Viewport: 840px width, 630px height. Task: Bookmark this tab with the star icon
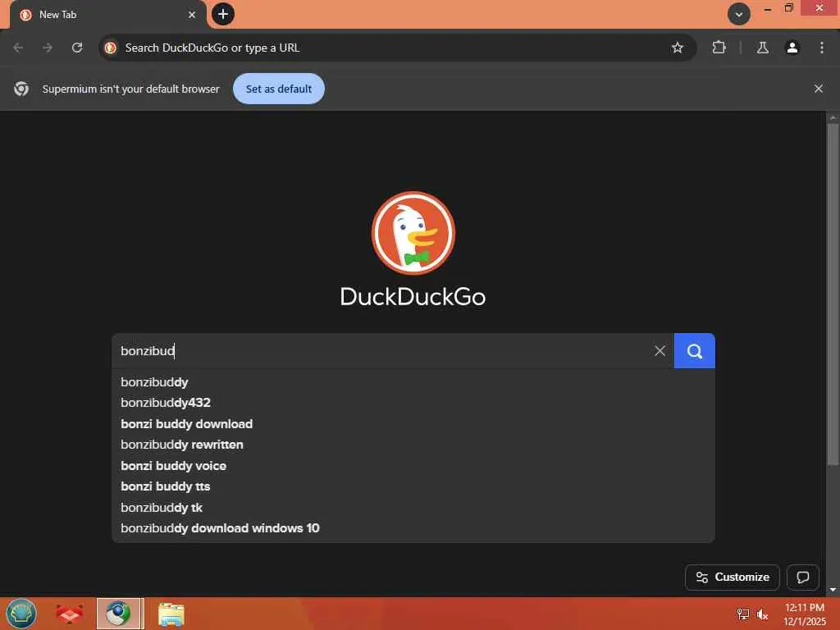coord(677,48)
